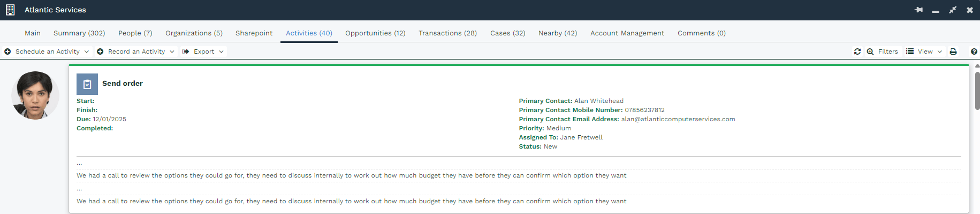This screenshot has height=214, width=980.
Task: Open the Export dropdown menu
Action: (203, 51)
